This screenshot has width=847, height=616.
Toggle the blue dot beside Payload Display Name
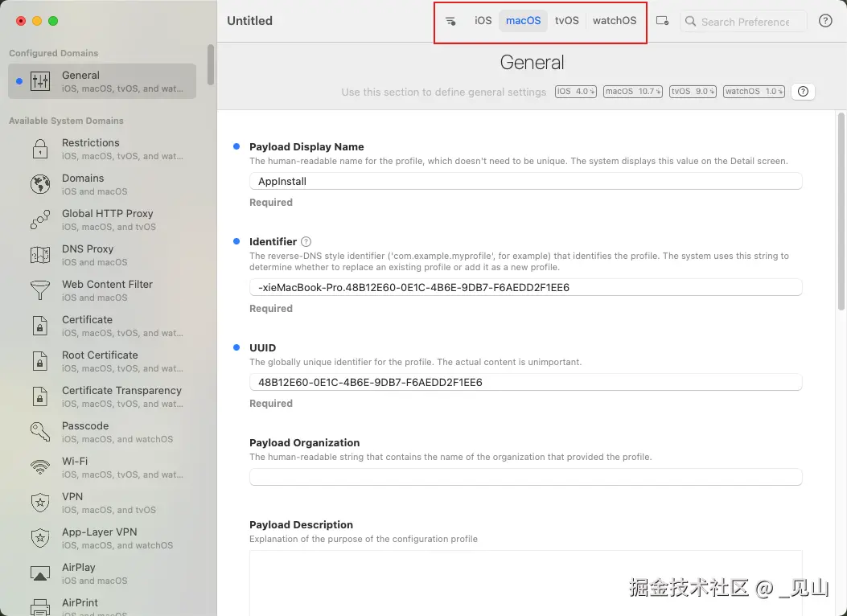236,146
